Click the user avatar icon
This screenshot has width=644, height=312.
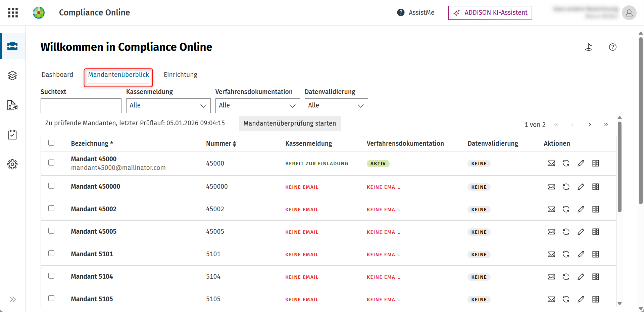pyautogui.click(x=629, y=13)
